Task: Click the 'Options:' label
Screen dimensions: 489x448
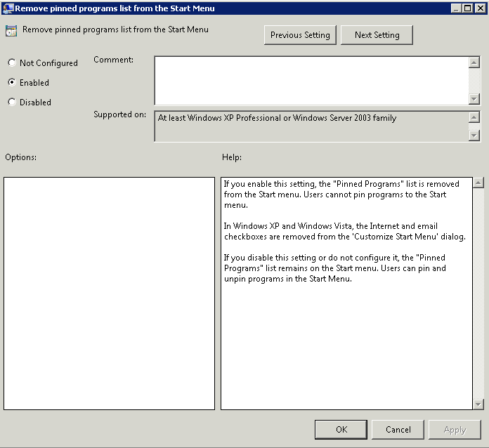Action: (x=20, y=157)
